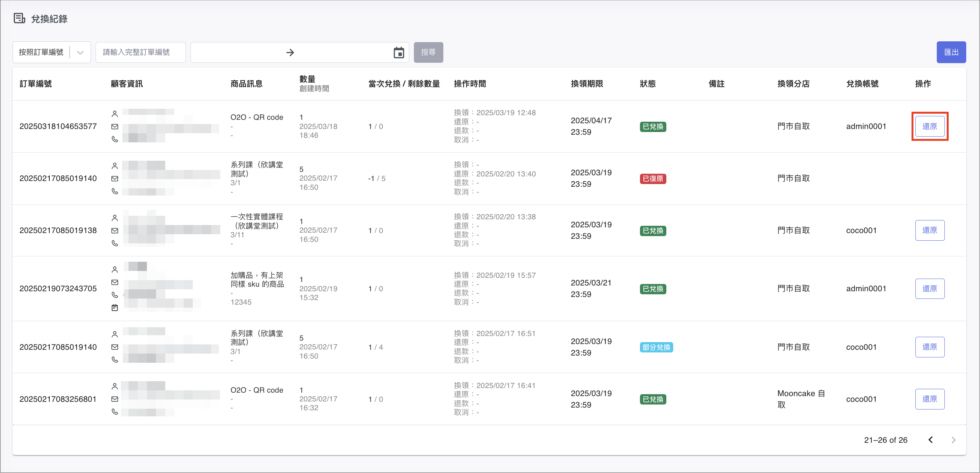This screenshot has height=473, width=980.
Task: Click the 兌換帳號 column header
Action: (x=862, y=84)
